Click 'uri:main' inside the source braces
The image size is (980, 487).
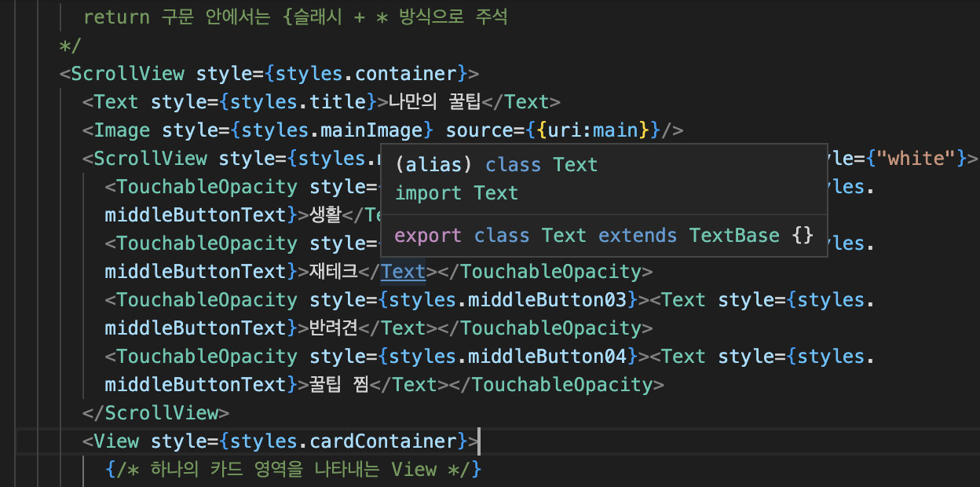point(593,130)
